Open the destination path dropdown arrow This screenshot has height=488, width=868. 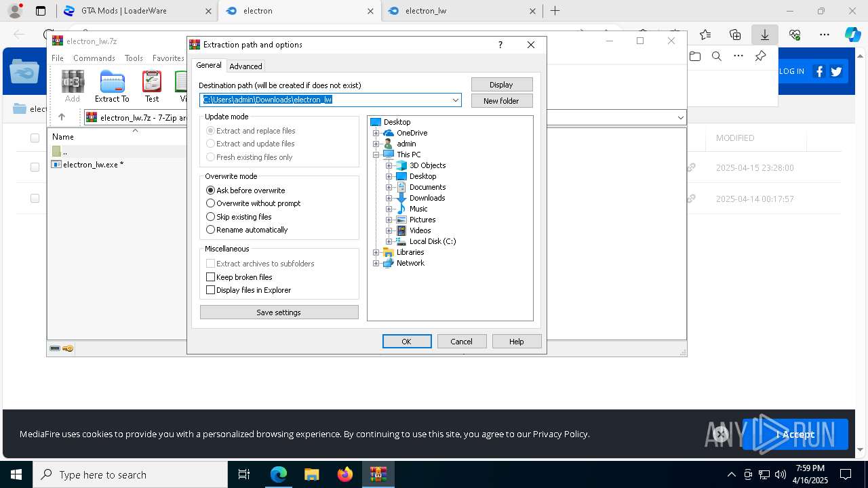coord(456,100)
